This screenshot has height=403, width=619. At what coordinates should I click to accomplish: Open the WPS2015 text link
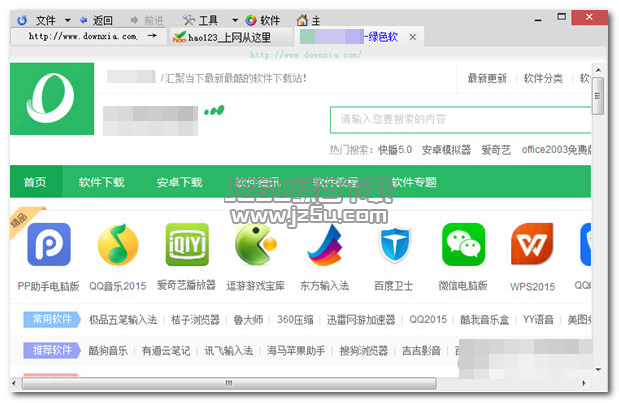pyautogui.click(x=533, y=287)
